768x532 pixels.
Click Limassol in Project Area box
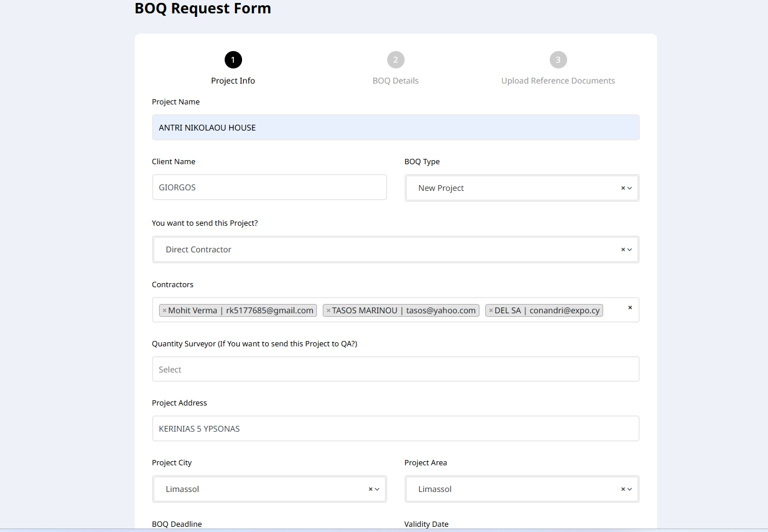(435, 489)
